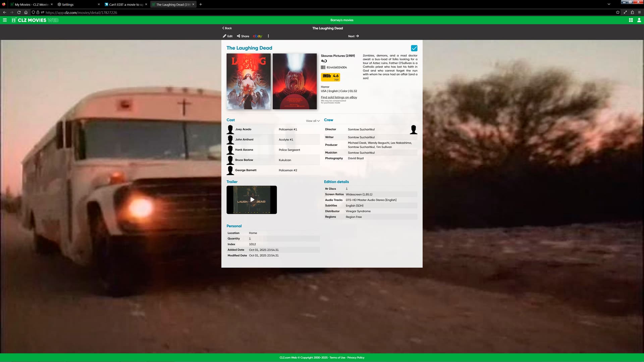Screen dimensions: 644x362
Task: Open the browser tab list dropdown
Action: [x=609, y=4]
